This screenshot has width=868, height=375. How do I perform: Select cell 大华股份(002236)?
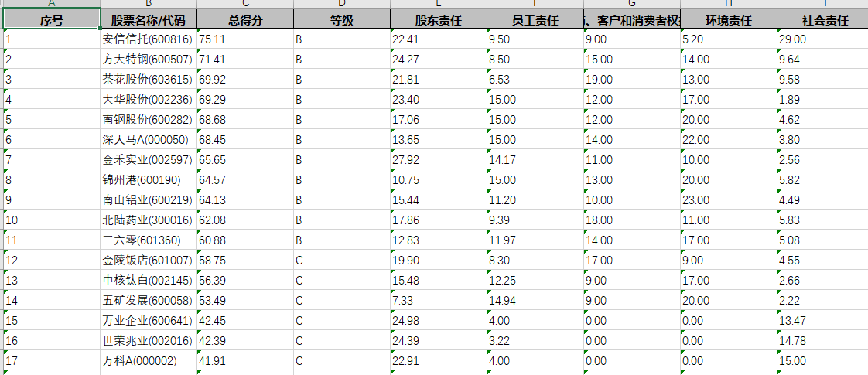(x=149, y=99)
